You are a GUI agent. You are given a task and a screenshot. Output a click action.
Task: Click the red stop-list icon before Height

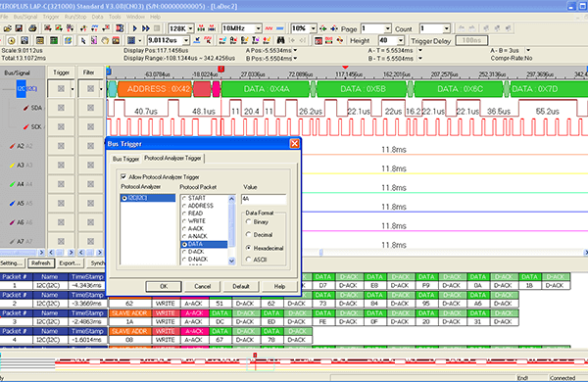tap(318, 40)
